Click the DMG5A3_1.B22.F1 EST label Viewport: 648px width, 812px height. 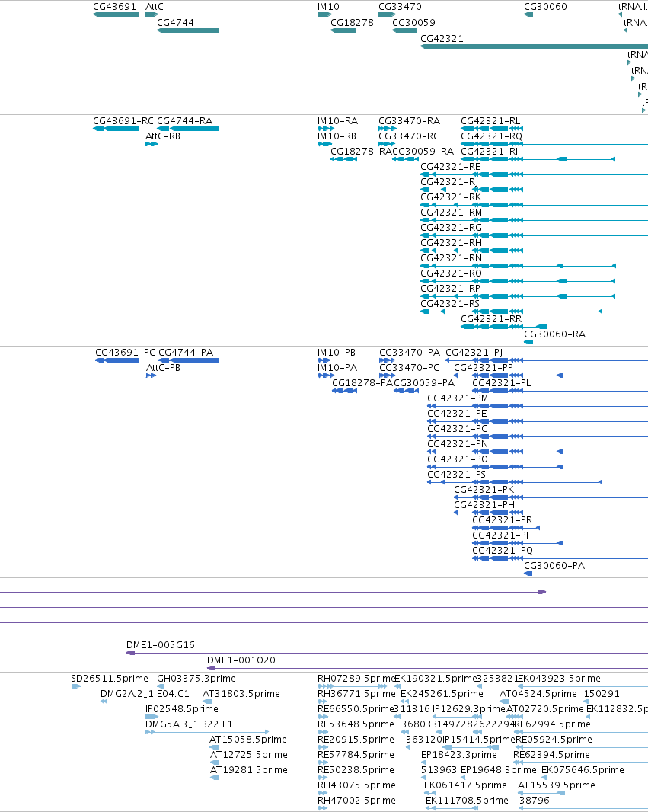tap(189, 724)
